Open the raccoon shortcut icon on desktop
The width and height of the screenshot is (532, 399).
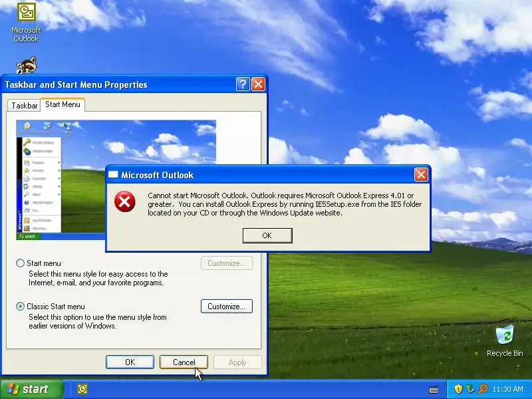[27, 65]
